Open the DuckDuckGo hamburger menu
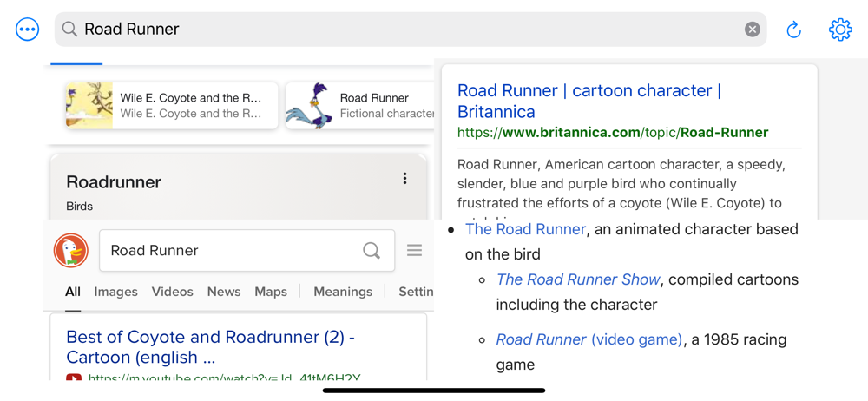The width and height of the screenshot is (868, 401). point(415,250)
